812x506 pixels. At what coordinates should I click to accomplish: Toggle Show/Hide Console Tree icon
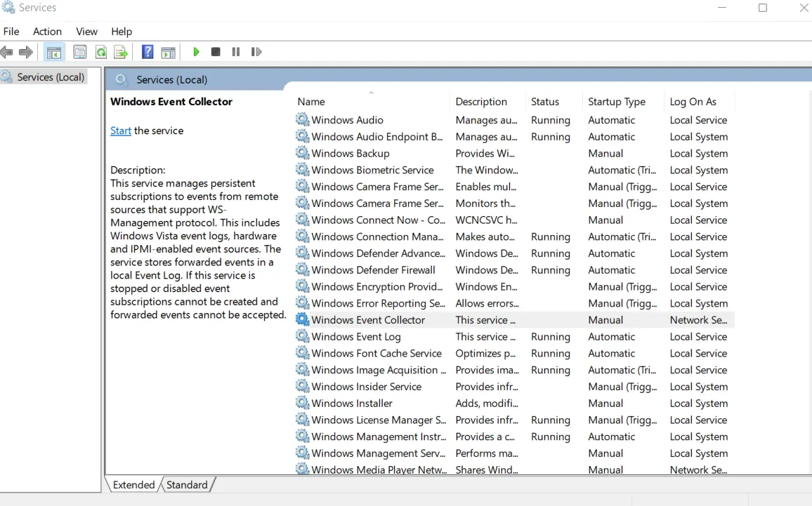point(54,52)
